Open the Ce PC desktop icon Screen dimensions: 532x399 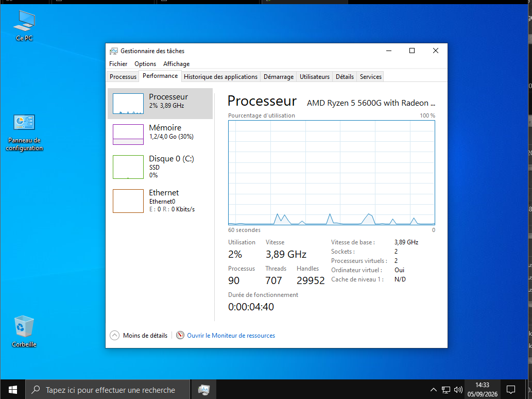(x=24, y=26)
